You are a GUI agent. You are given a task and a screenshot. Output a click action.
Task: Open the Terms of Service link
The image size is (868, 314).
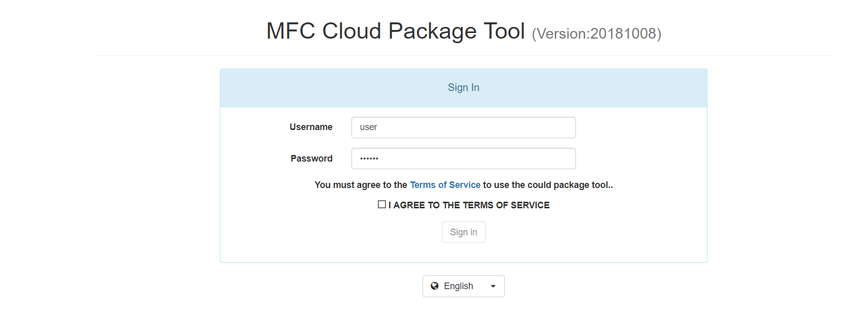point(445,185)
